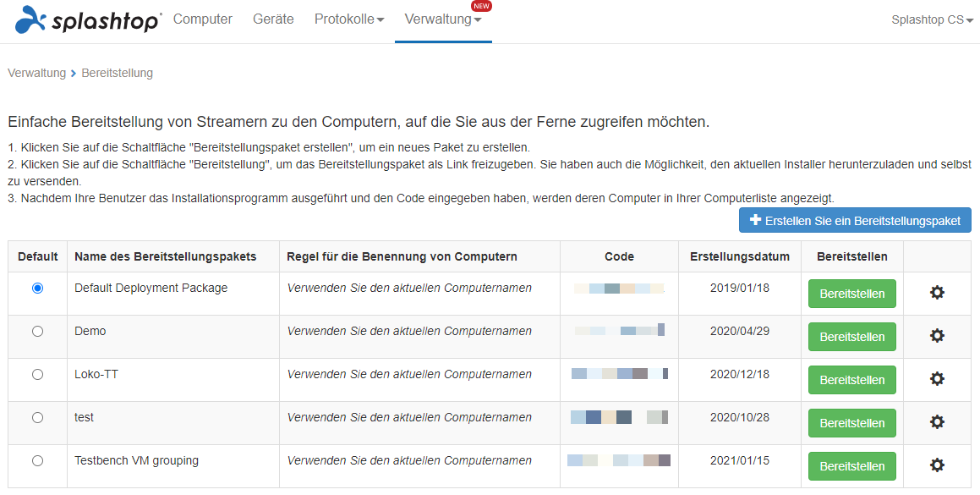Screen dimensions: 980x495
Task: Click the blurred code for test row
Action: [x=620, y=417]
